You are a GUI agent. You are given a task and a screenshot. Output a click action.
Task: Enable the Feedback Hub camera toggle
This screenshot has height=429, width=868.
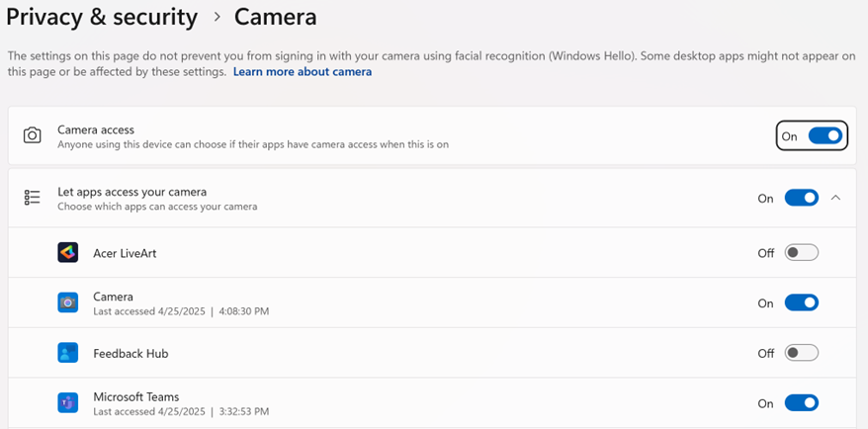[801, 353]
